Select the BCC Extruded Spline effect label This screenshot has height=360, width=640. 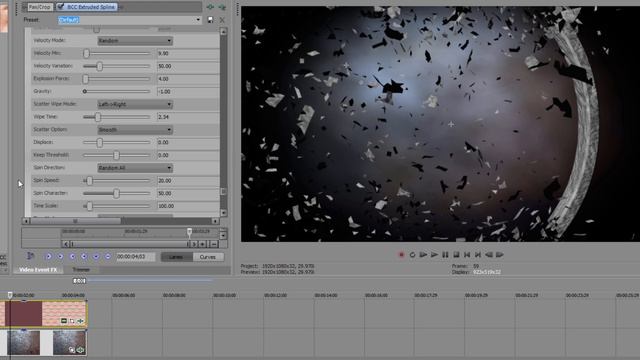tap(91, 7)
